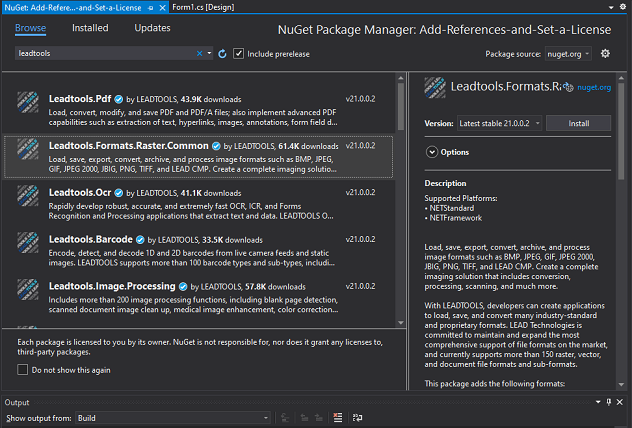The width and height of the screenshot is (632, 428).
Task: Open the Form1.cs [Design] document tab
Action: [203, 7]
